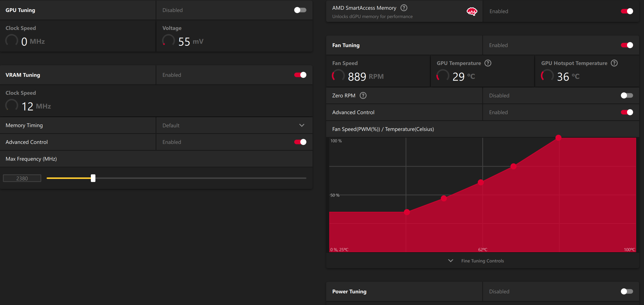
Task: Click the Max Frequency 2380 input field
Action: pyautogui.click(x=22, y=178)
